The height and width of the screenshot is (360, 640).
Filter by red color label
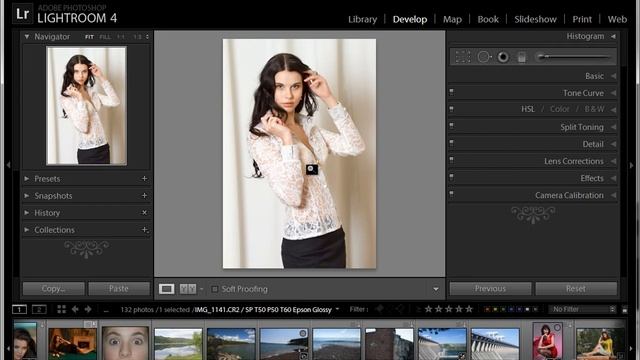pyautogui.click(x=487, y=309)
